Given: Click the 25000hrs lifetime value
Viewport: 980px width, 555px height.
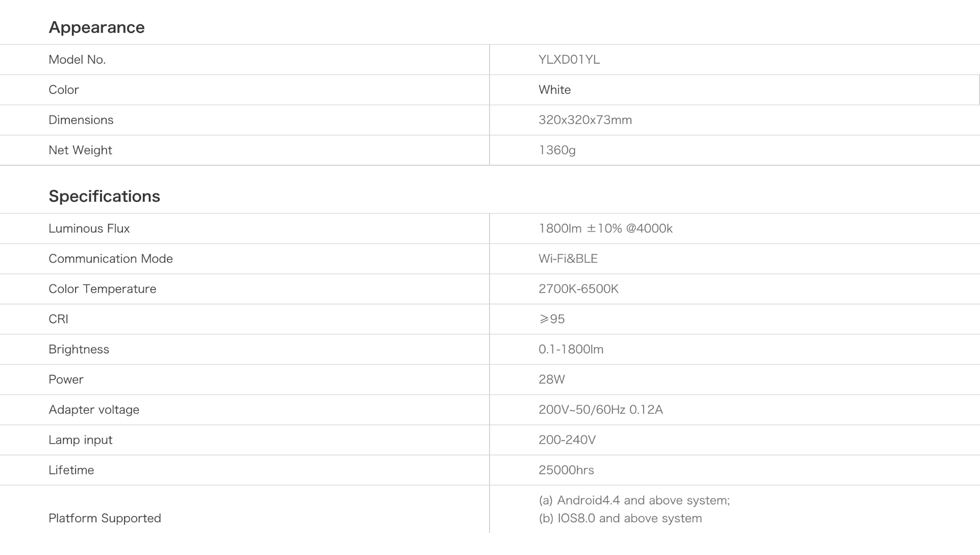Looking at the screenshot, I should [566, 470].
